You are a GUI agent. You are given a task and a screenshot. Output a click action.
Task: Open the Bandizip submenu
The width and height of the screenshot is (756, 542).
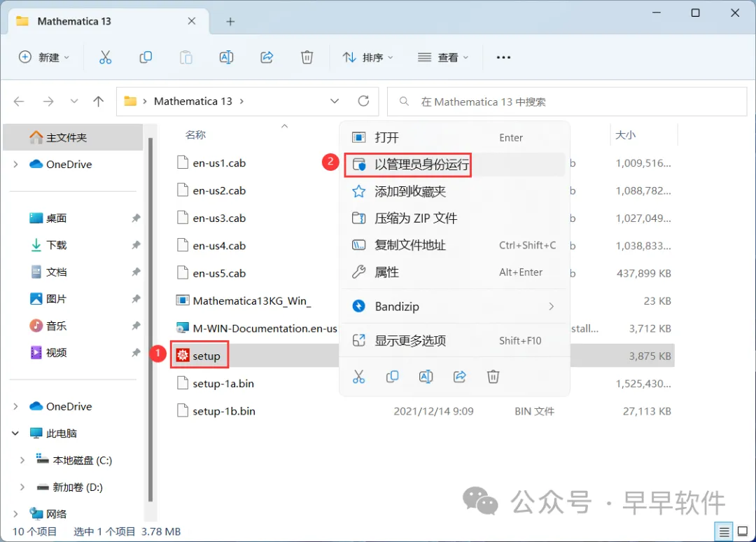(454, 306)
